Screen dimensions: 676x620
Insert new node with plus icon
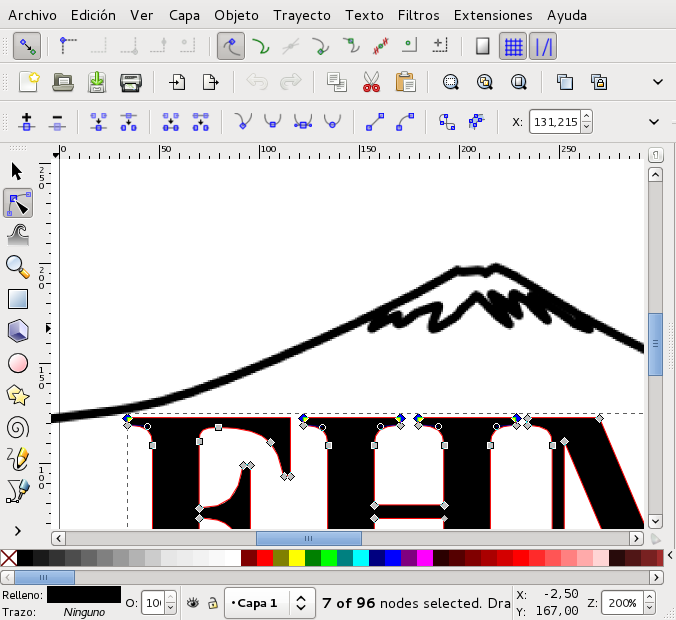(27, 122)
